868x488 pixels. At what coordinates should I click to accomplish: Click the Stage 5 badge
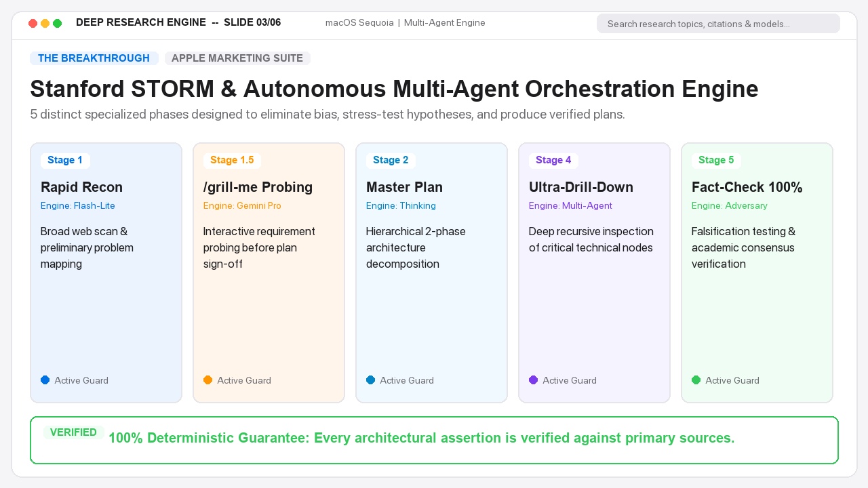click(x=716, y=161)
